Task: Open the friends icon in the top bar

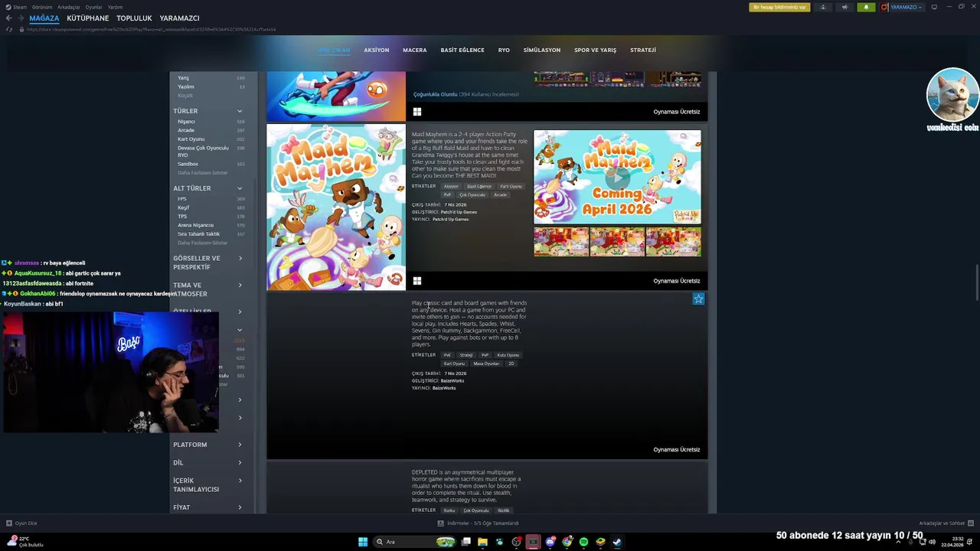Action: (x=823, y=7)
